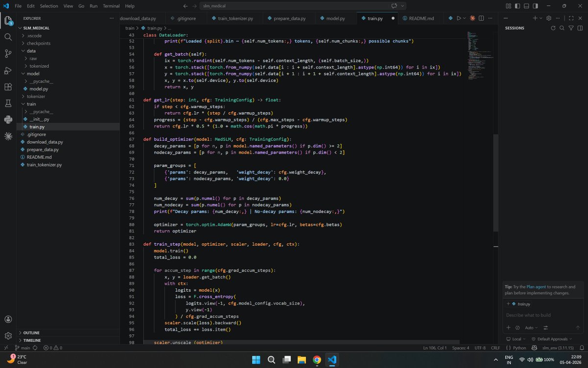Synchronize changes next to main branch

point(35,348)
